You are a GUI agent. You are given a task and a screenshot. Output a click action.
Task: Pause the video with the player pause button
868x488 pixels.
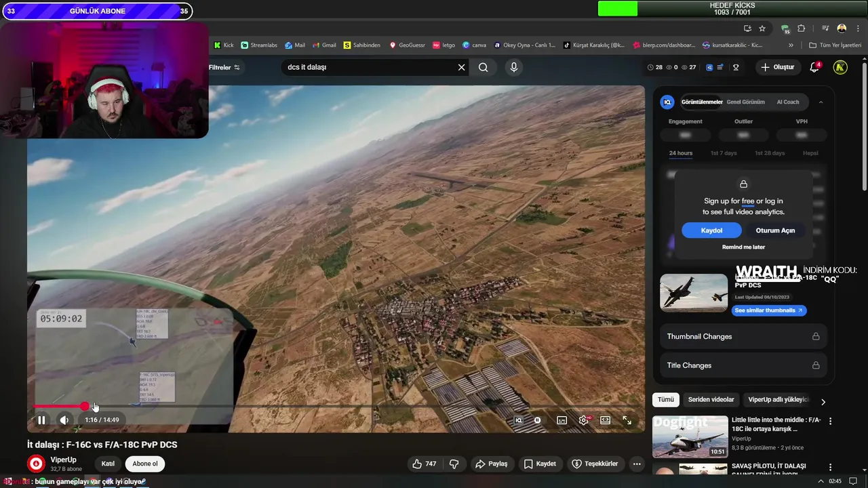coord(41,420)
